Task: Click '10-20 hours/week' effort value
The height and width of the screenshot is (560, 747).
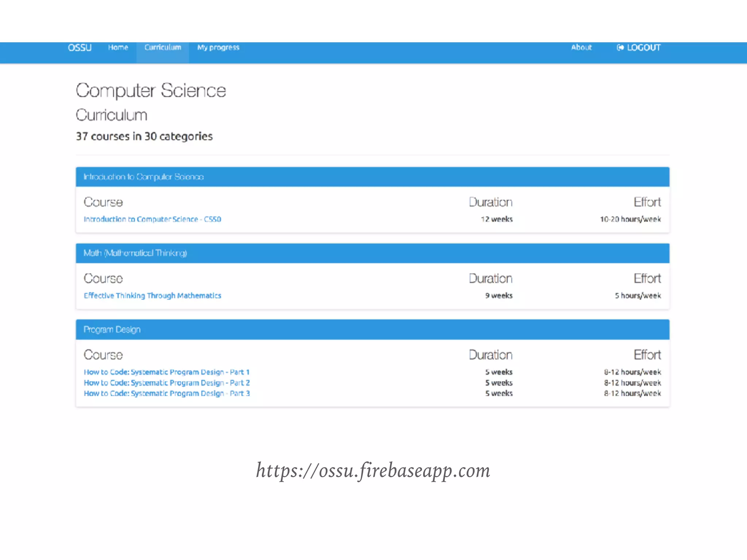Action: click(x=630, y=219)
